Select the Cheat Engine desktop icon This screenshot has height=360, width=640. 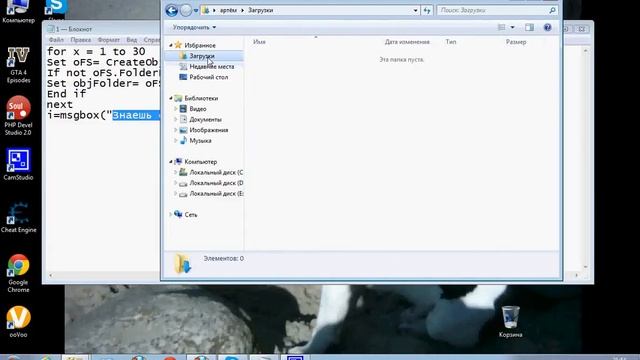(18, 217)
